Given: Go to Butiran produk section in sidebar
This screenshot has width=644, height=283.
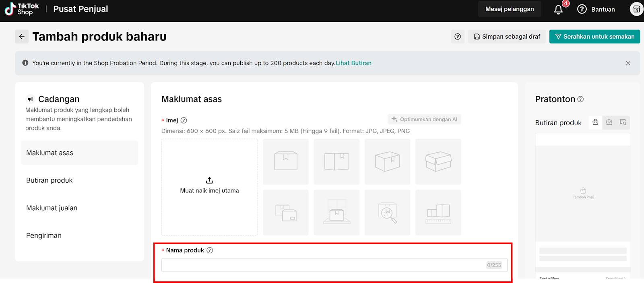Looking at the screenshot, I should (50, 180).
